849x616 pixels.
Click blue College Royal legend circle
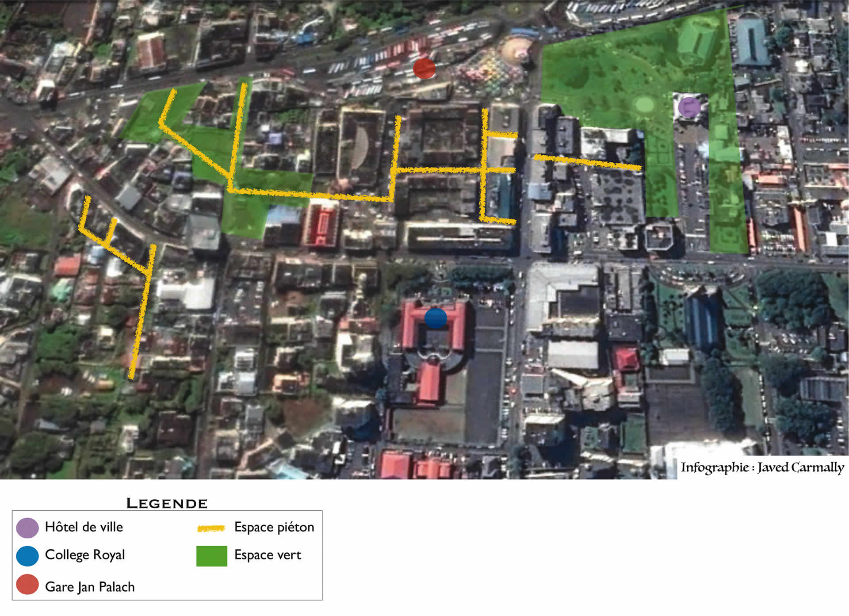27,556
